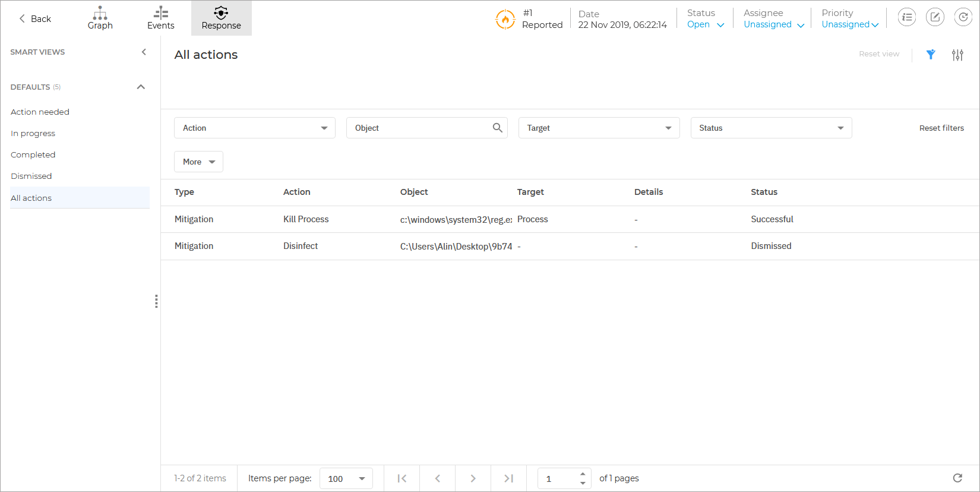The width and height of the screenshot is (980, 492).
Task: Click the incident fire severity icon
Action: pos(505,19)
